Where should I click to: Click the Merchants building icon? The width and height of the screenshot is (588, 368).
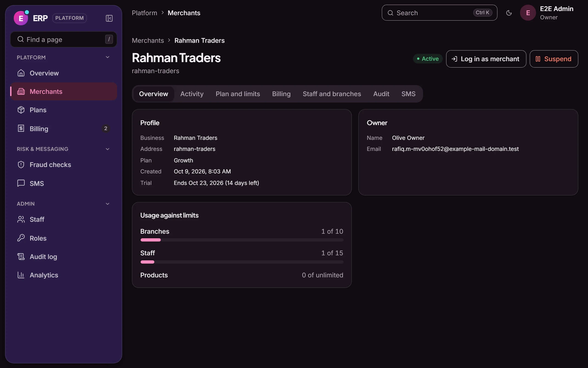[21, 92]
